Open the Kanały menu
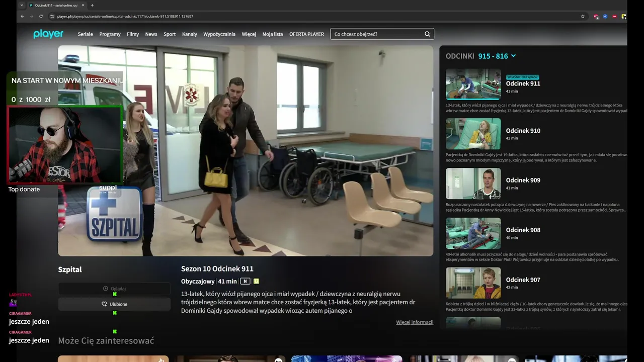Image resolution: width=644 pixels, height=362 pixels. [190, 34]
